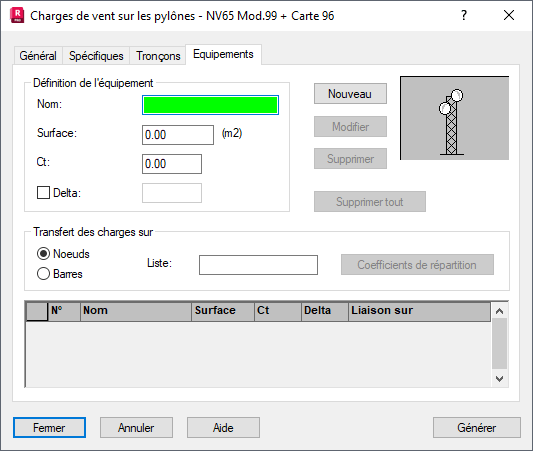Click the Surface value field

178,135
